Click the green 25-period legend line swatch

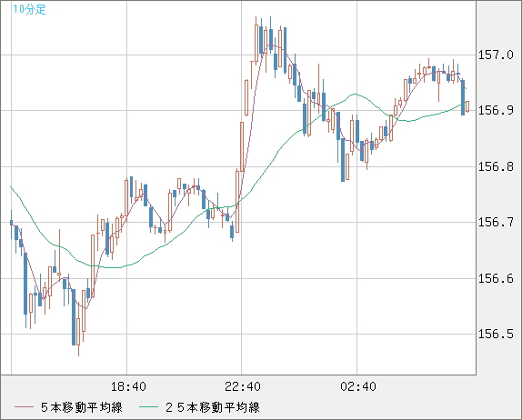point(148,407)
